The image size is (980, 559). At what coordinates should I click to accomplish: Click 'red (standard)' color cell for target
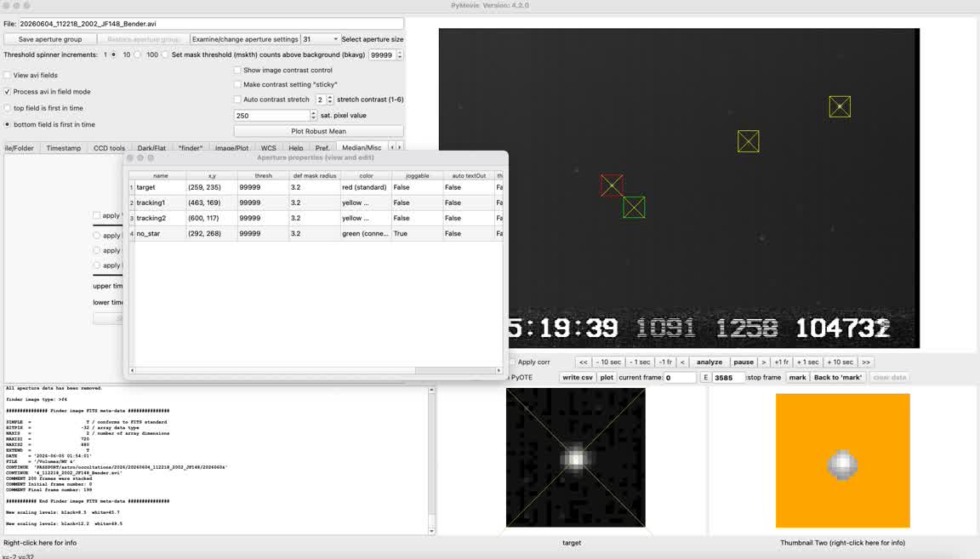tap(365, 187)
